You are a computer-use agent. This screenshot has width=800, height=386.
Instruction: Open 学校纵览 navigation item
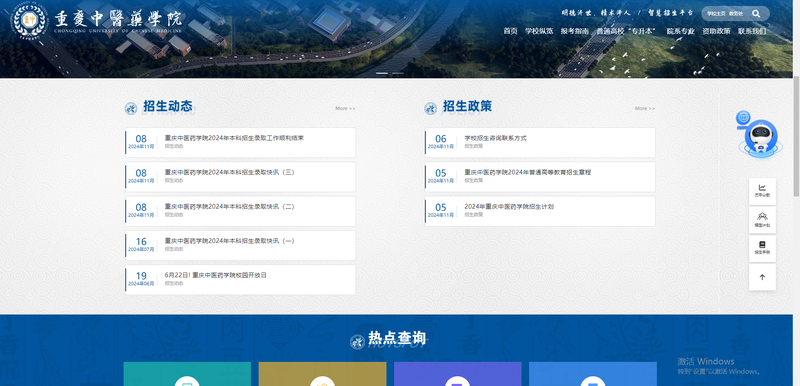(539, 31)
